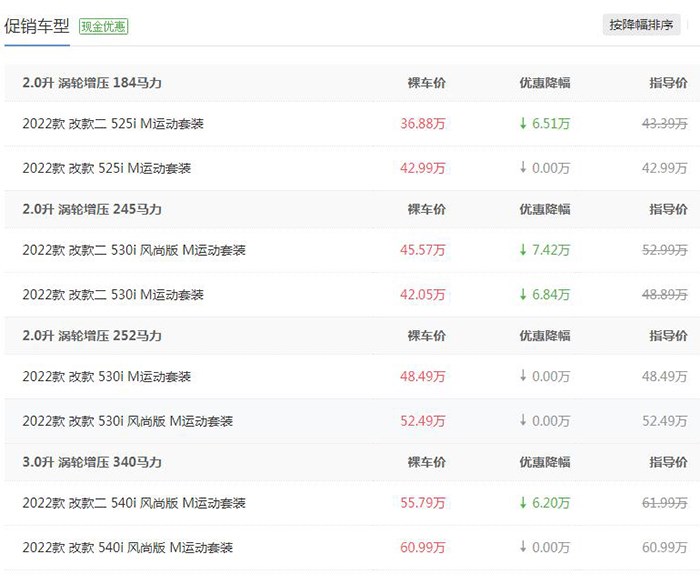The width and height of the screenshot is (700, 584).
Task: Click the 0.00万 discount in 改款 540i row
Action: (551, 547)
